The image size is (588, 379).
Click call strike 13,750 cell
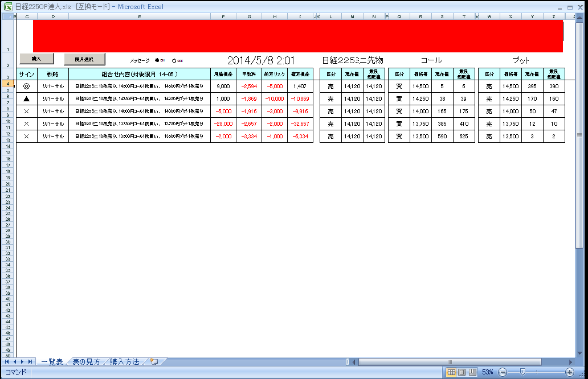[420, 123]
